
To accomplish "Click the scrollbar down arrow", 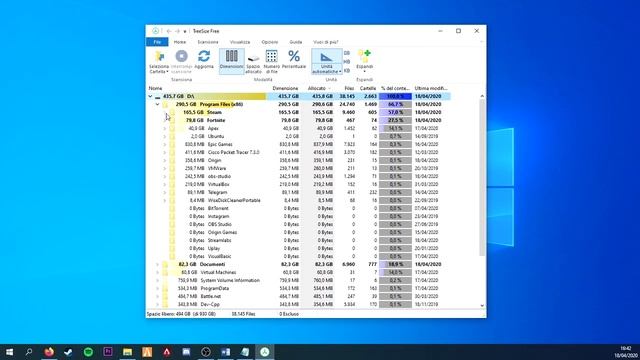I will pyautogui.click(x=482, y=305).
